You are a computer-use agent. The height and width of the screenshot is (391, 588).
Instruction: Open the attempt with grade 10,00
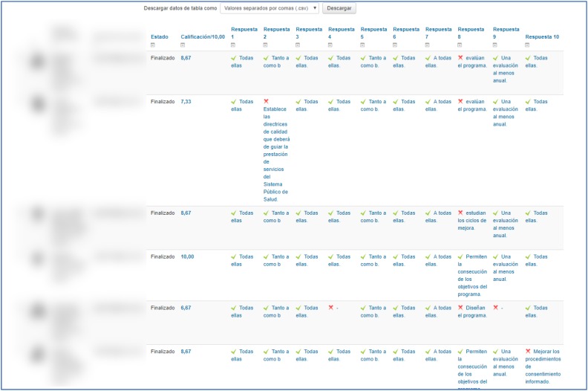click(x=187, y=256)
